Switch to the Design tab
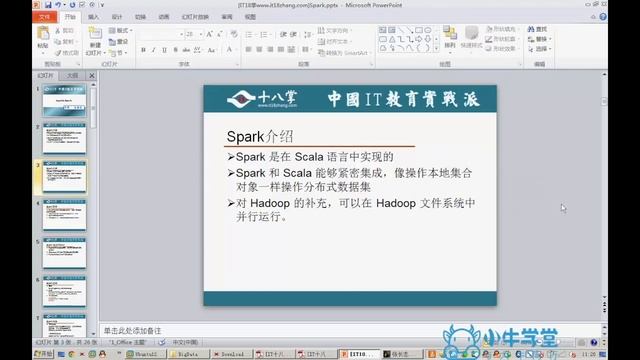 [117, 17]
